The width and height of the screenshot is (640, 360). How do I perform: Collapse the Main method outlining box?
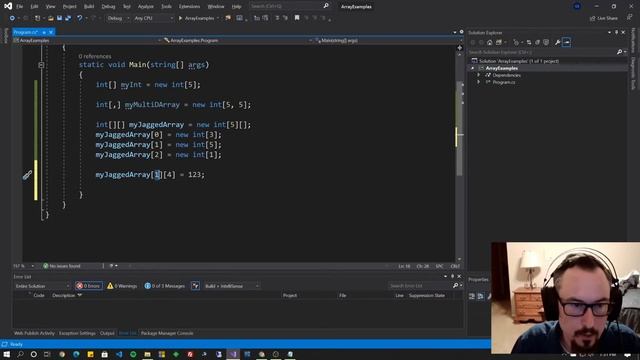[41, 65]
